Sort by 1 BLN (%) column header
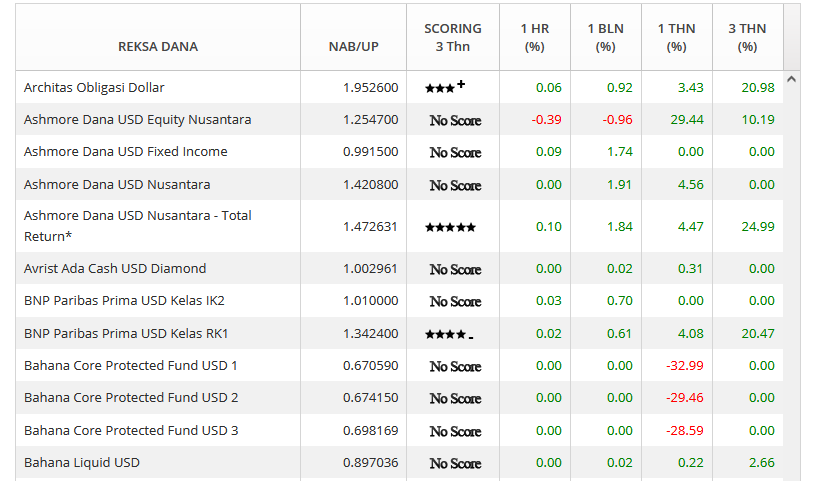Image resolution: width=814 pixels, height=481 pixels. click(605, 38)
